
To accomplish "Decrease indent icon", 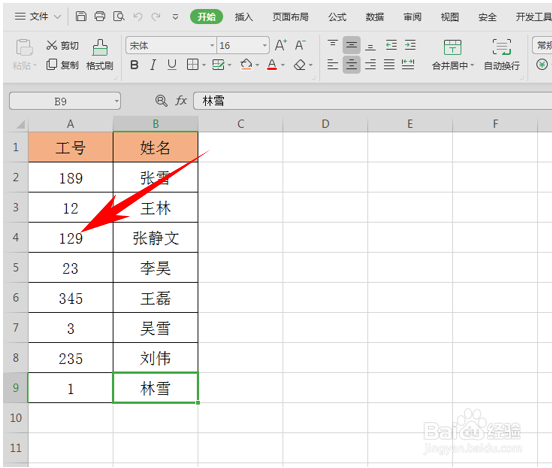I will pyautogui.click(x=391, y=45).
